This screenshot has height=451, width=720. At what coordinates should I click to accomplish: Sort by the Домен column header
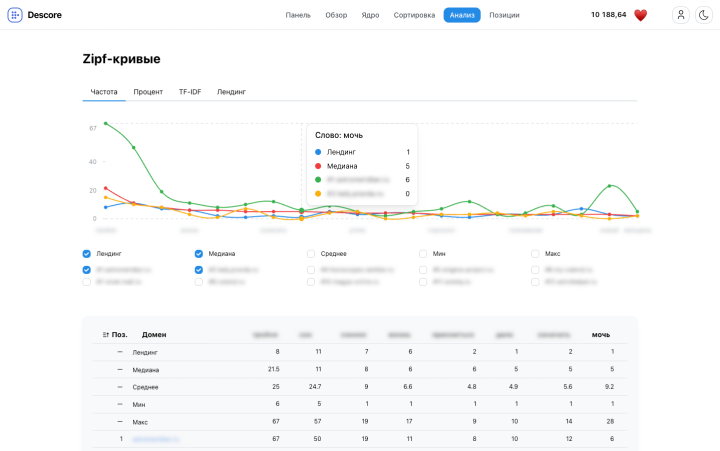pyautogui.click(x=154, y=334)
